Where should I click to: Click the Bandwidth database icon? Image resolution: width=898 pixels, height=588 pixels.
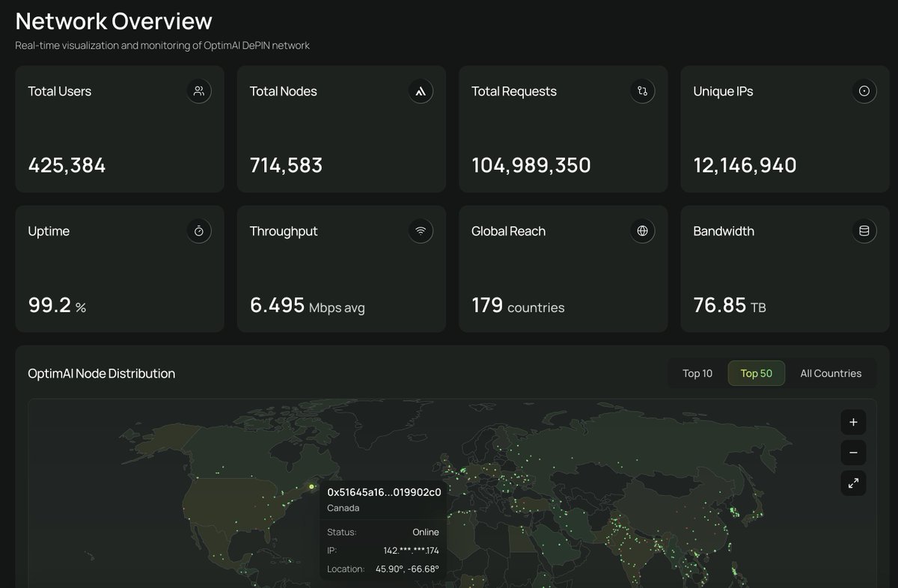[x=864, y=231]
